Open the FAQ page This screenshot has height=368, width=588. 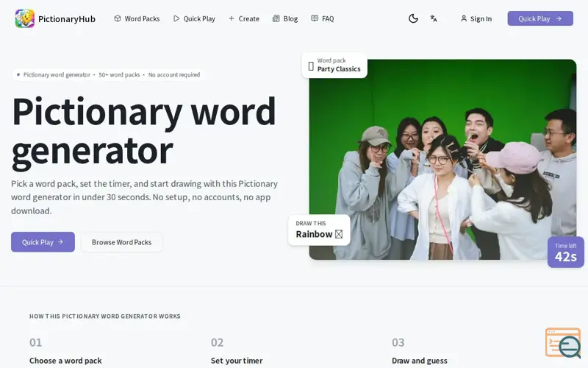[x=323, y=18]
